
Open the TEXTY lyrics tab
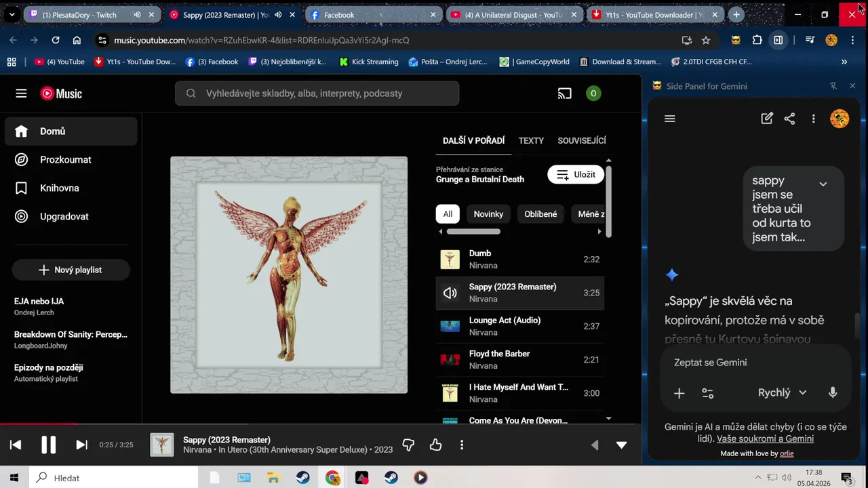click(x=531, y=140)
